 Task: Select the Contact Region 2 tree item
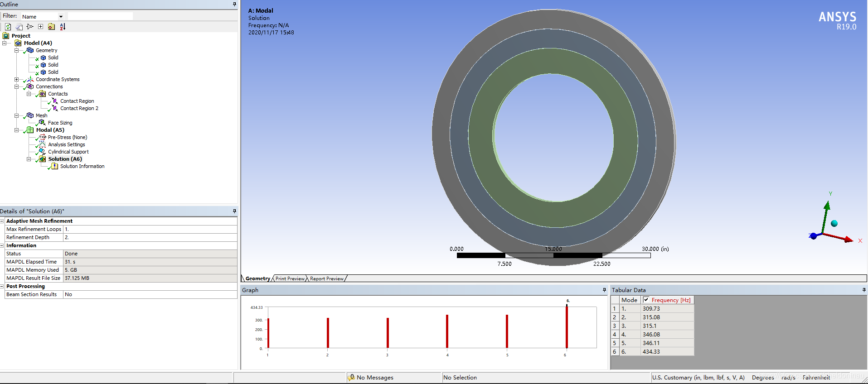click(x=79, y=108)
